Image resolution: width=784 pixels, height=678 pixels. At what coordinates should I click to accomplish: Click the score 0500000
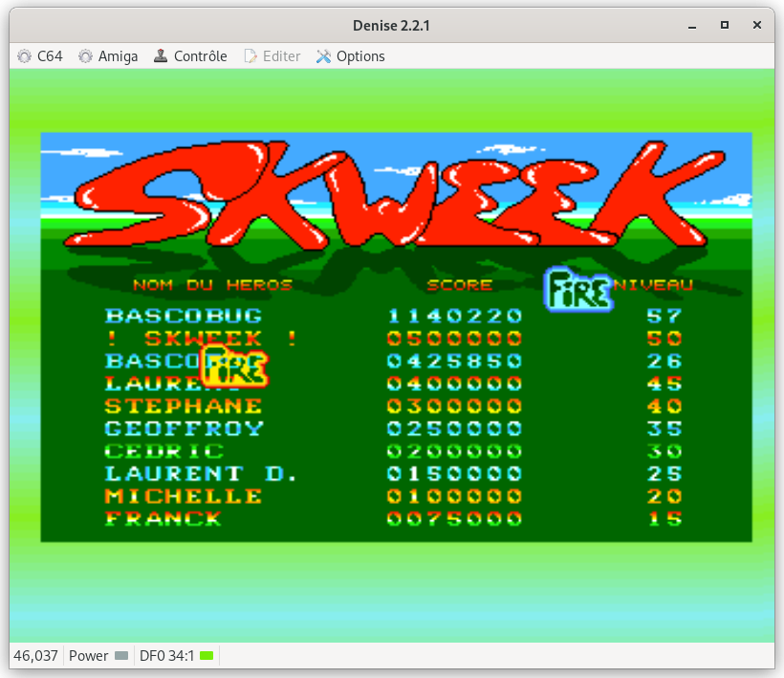click(x=454, y=339)
